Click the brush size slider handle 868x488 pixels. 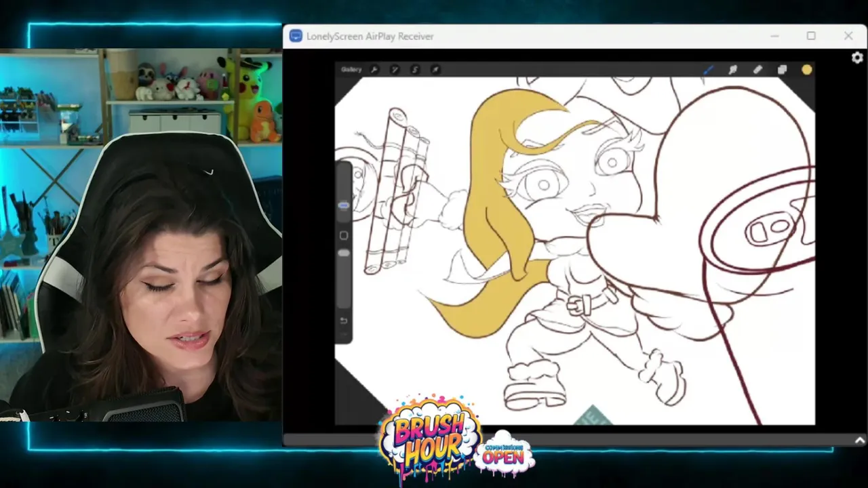[344, 205]
